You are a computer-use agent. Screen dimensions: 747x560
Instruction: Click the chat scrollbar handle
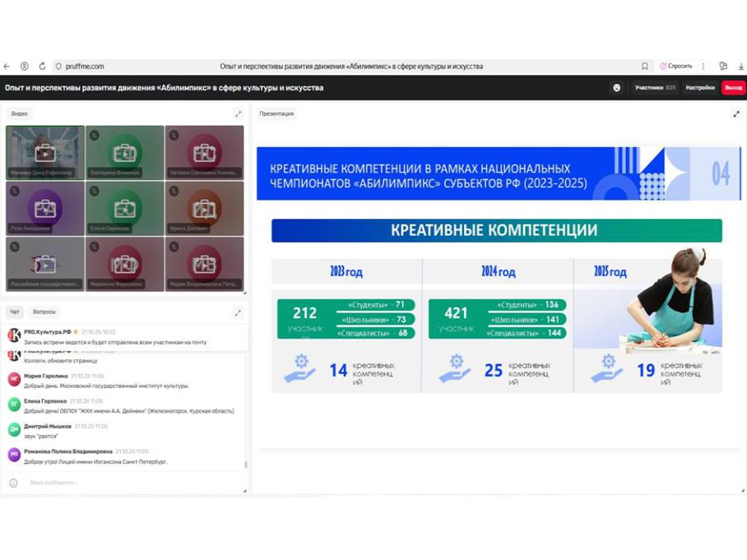point(245,465)
